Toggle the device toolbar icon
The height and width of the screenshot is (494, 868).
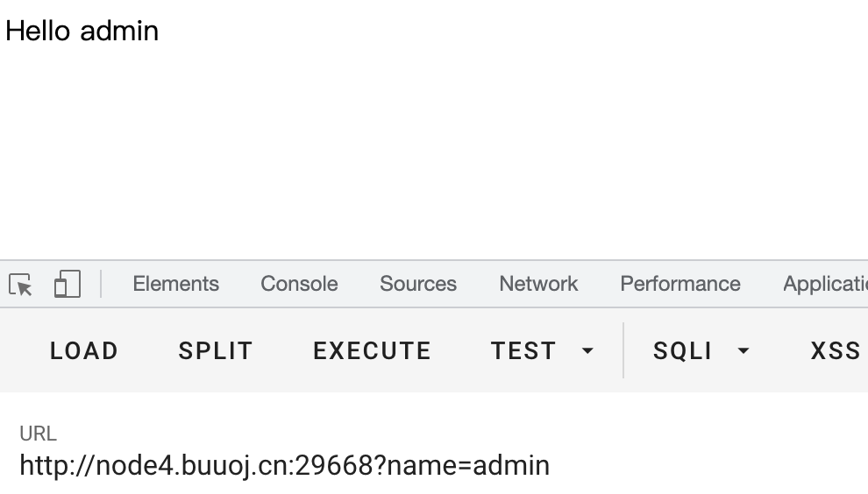coord(67,285)
